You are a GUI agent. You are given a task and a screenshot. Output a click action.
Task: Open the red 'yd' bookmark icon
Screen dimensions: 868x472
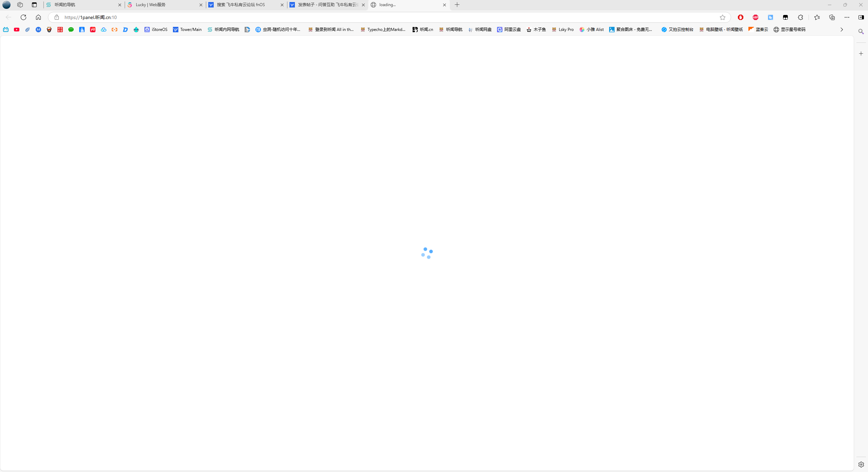pyautogui.click(x=93, y=30)
